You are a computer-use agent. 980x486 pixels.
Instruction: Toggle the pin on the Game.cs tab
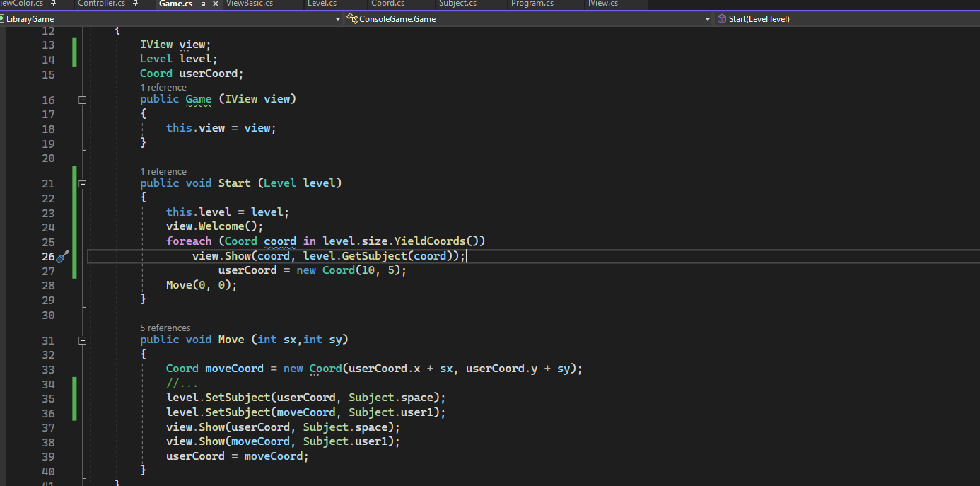202,4
